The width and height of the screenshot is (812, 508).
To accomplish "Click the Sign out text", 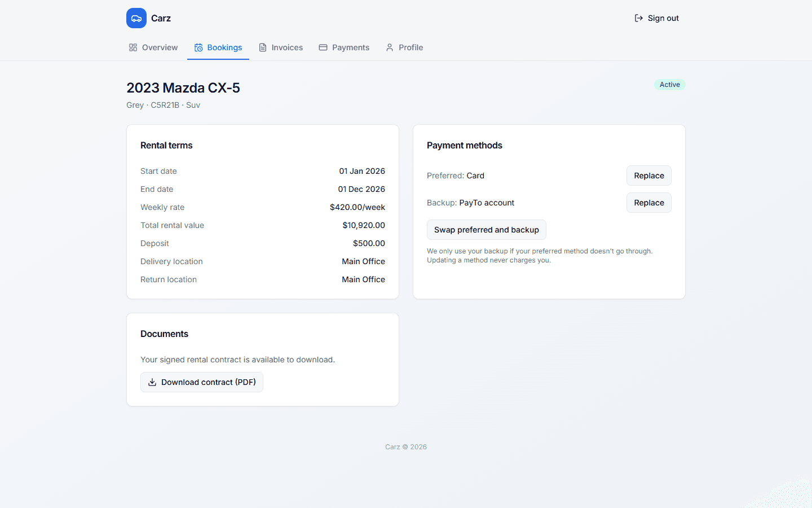I will pos(663,18).
